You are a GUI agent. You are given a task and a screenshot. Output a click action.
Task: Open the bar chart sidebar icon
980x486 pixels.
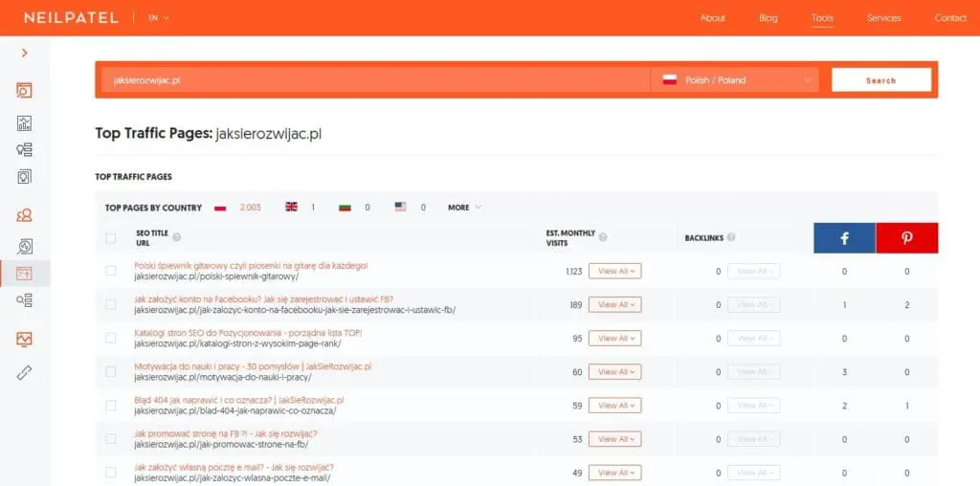coord(24,123)
